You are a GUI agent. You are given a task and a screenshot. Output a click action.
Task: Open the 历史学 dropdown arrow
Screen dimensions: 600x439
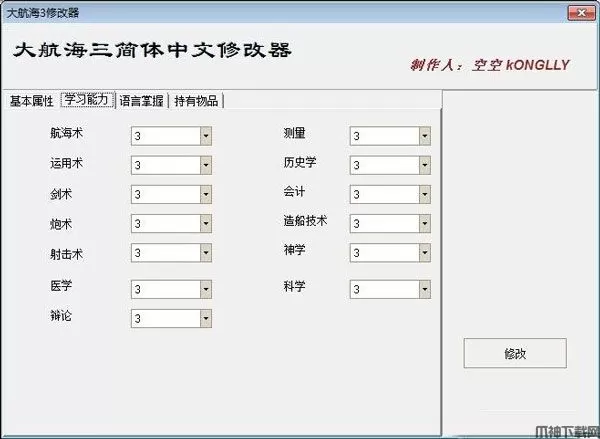(425, 165)
